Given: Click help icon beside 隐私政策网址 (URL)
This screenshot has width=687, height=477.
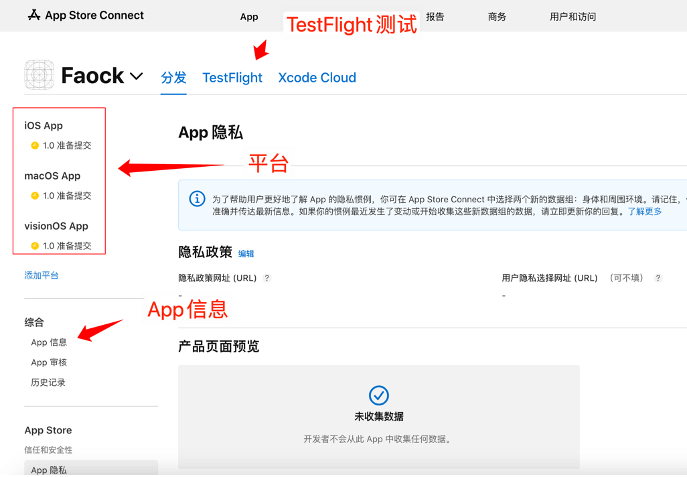Looking at the screenshot, I should point(267,278).
